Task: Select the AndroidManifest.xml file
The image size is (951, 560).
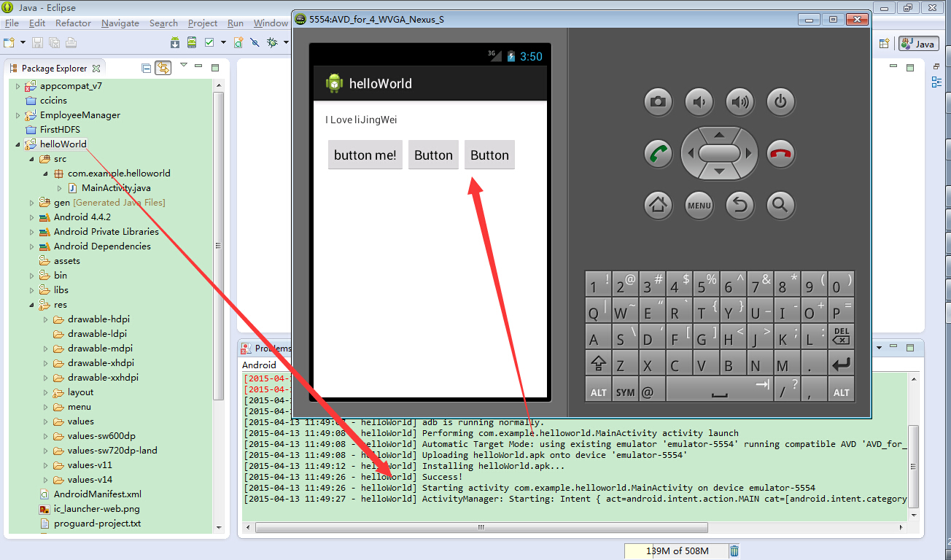Action: pyautogui.click(x=98, y=494)
